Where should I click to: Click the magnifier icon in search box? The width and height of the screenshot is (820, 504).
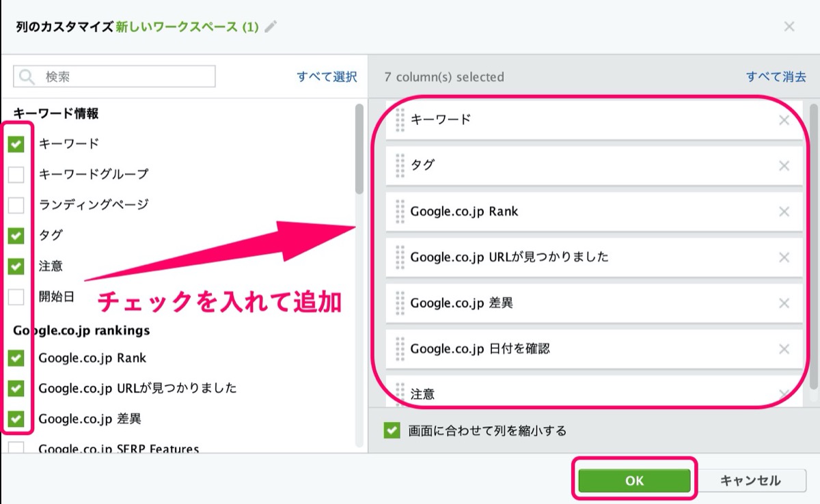click(28, 76)
